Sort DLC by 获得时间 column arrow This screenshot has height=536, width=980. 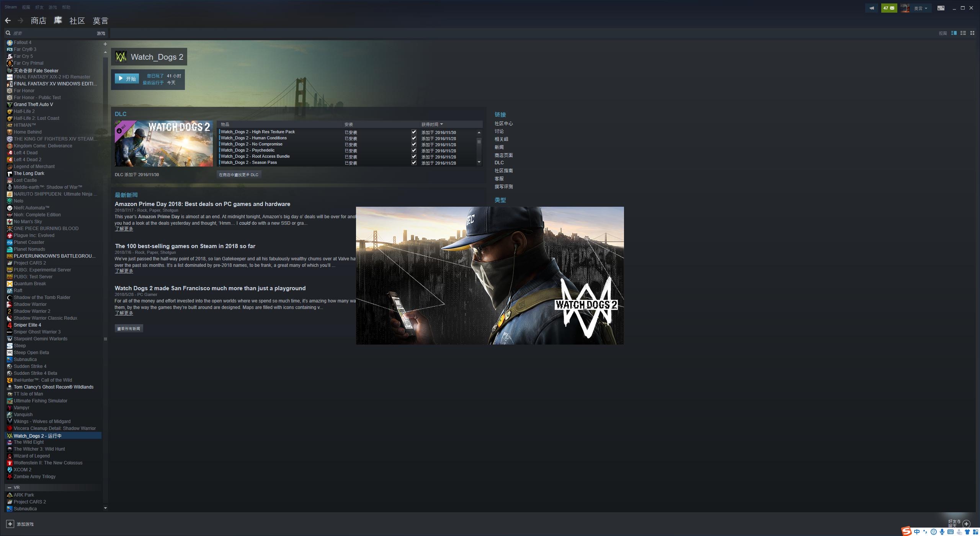point(441,124)
